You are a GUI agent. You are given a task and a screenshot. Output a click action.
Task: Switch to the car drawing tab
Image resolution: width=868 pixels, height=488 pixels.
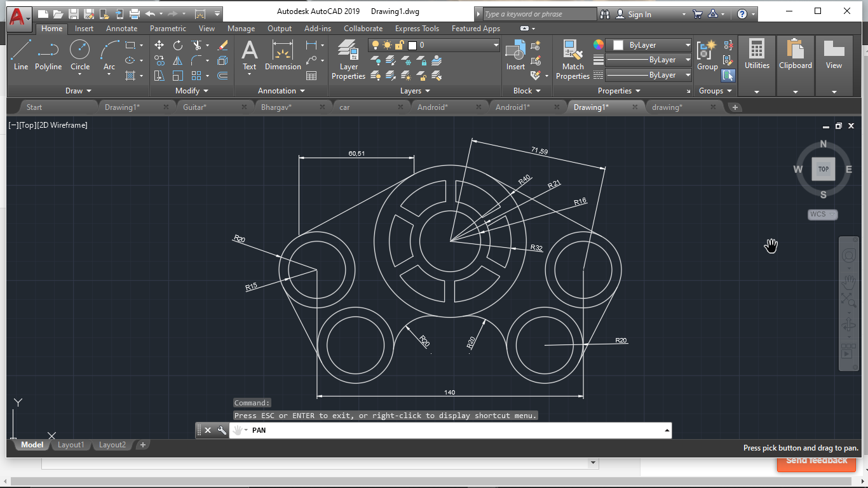(x=344, y=107)
